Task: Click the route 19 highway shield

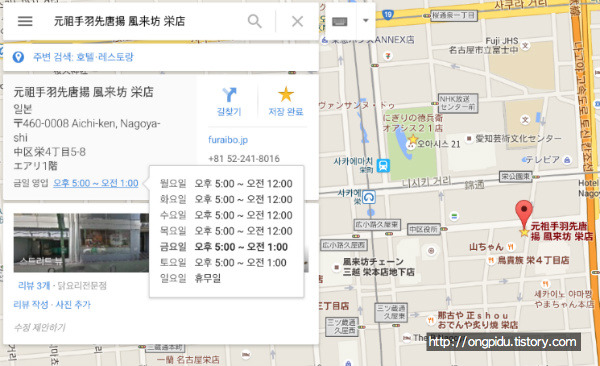Action: 388,15
